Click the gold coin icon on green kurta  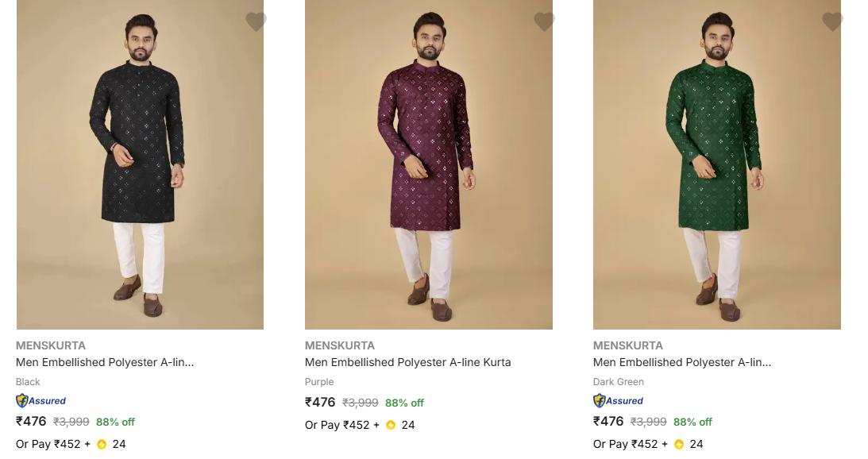(x=679, y=444)
